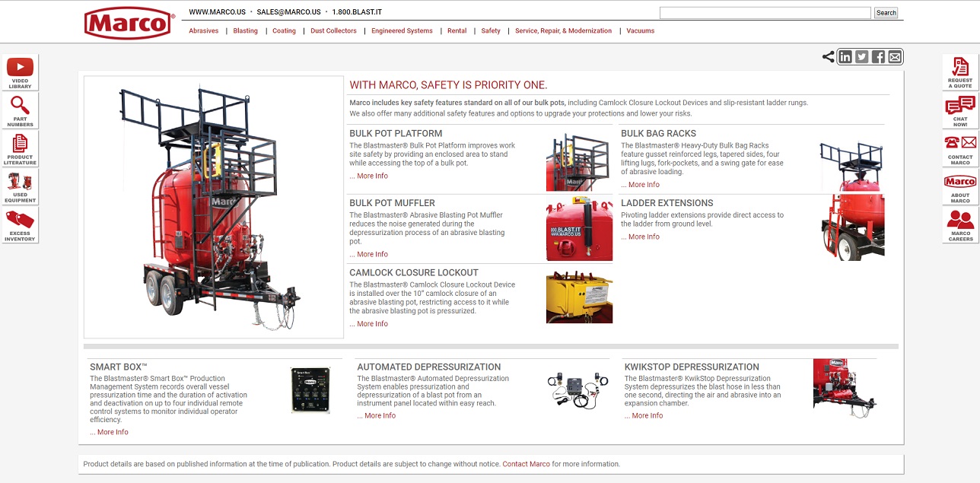Open the Video Library sidebar icon

tap(20, 71)
